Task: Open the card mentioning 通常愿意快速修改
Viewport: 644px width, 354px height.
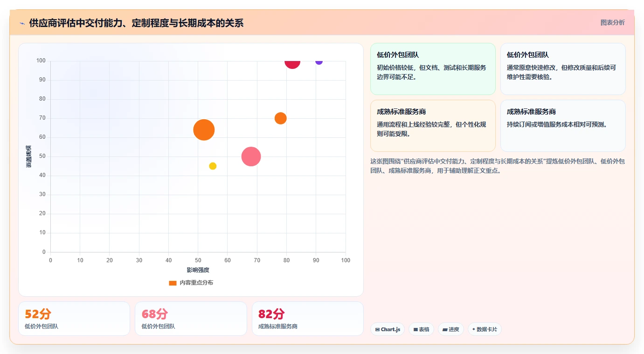Action: coord(563,69)
